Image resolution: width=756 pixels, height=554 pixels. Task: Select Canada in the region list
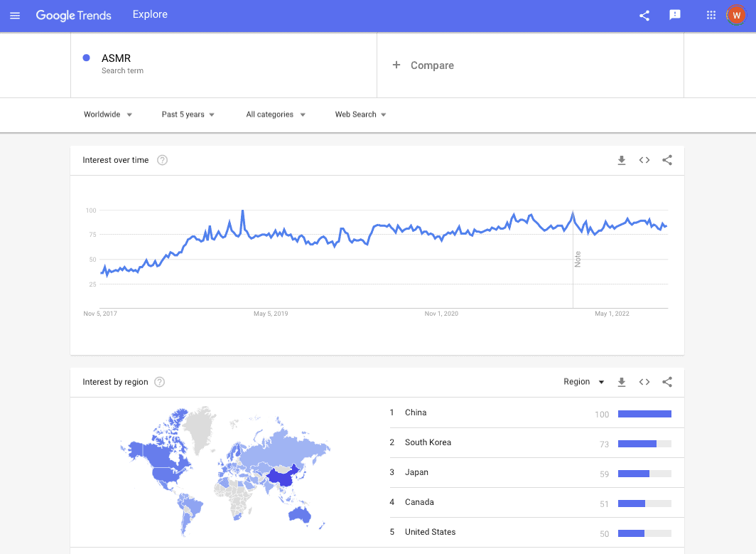click(536, 502)
